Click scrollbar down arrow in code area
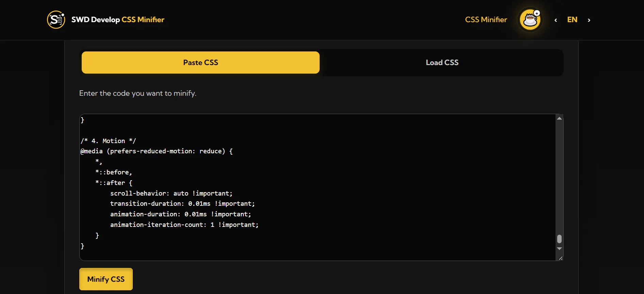Screen dimensions: 644x294 click(559, 249)
